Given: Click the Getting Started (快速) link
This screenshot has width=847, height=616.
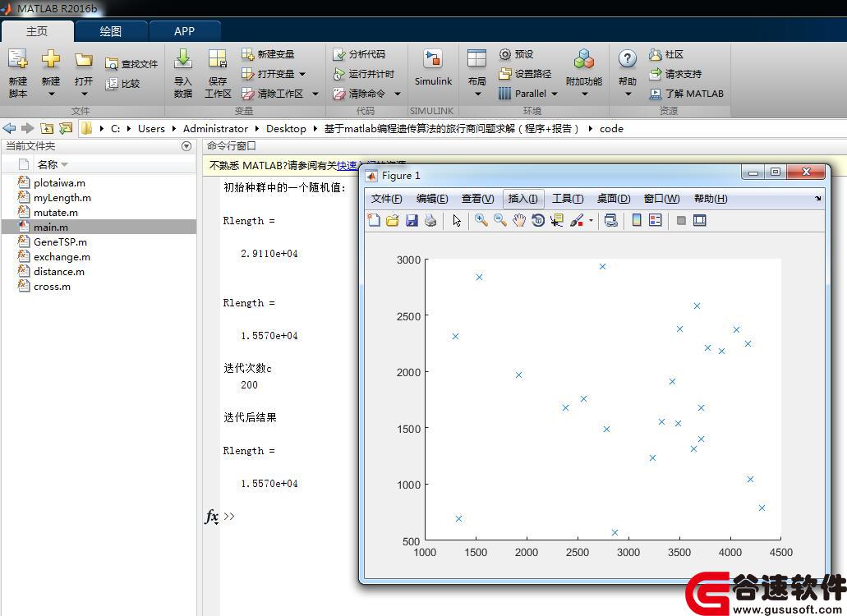Looking at the screenshot, I should coord(347,165).
